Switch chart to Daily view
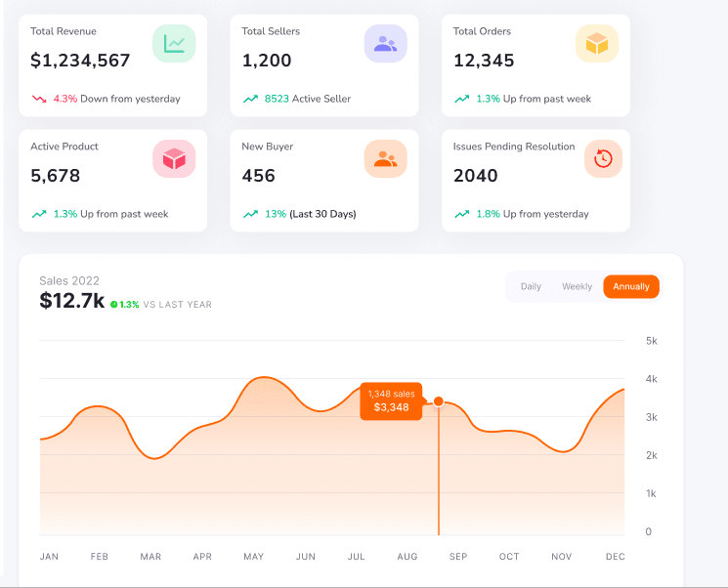The image size is (728, 588). 532,286
